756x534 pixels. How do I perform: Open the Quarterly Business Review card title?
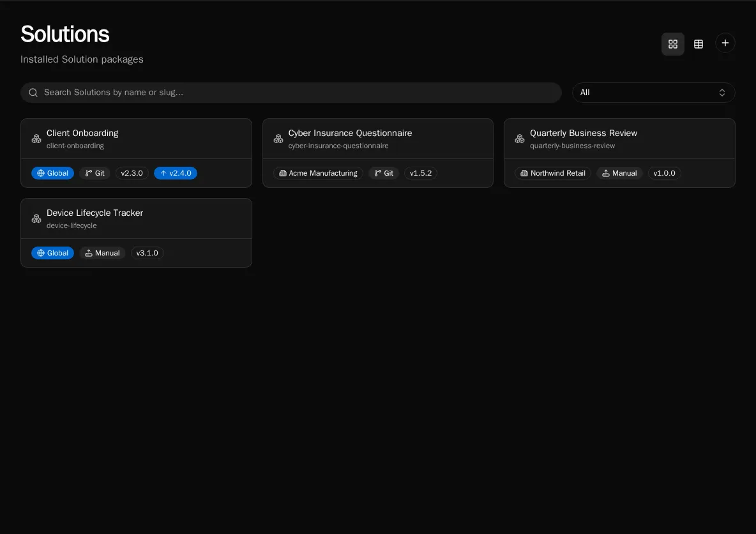click(584, 133)
